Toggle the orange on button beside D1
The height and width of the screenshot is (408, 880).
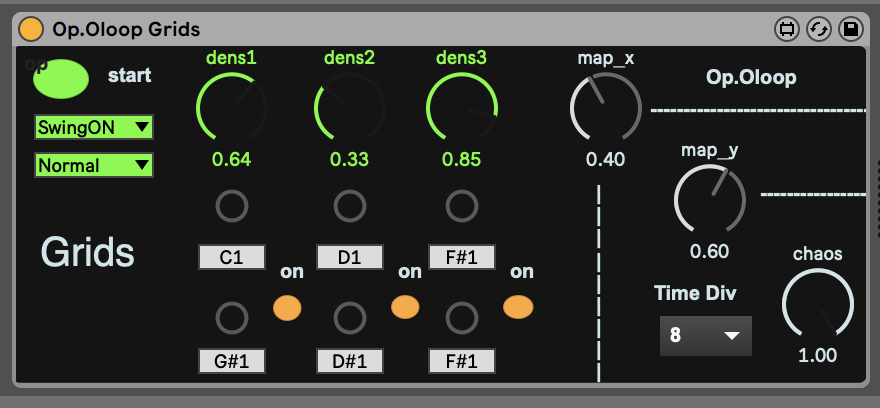pos(405,307)
